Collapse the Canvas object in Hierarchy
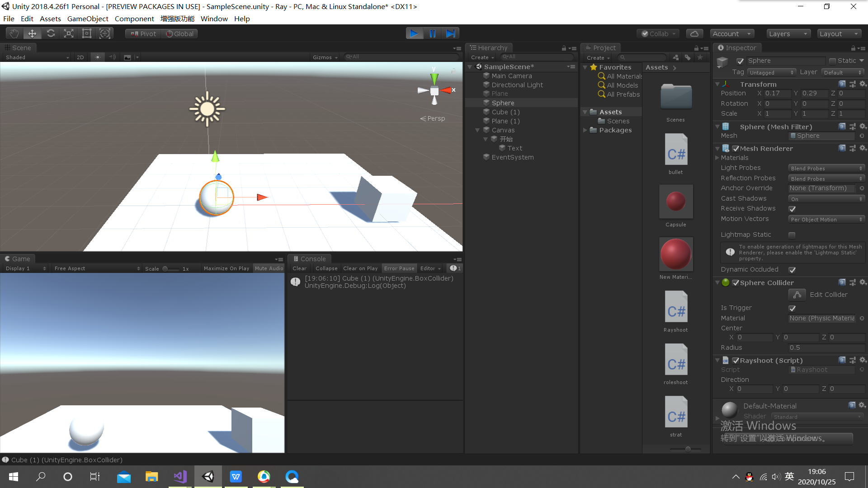 (x=478, y=130)
